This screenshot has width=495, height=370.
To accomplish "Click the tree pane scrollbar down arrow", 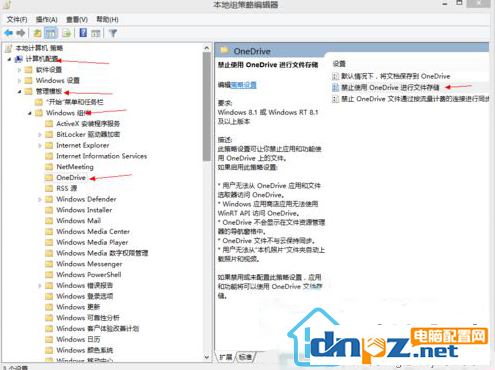I will [207, 357].
